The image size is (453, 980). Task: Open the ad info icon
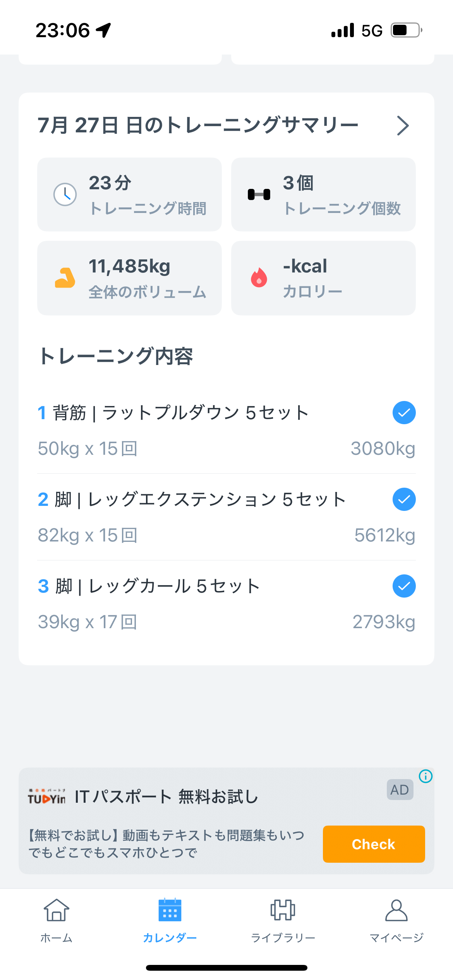coord(426,776)
